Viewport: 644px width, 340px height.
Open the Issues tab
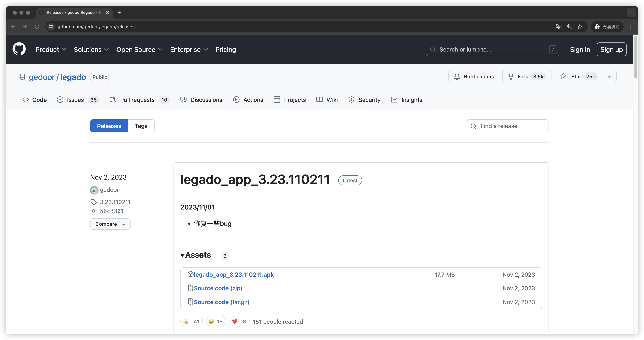click(x=78, y=100)
